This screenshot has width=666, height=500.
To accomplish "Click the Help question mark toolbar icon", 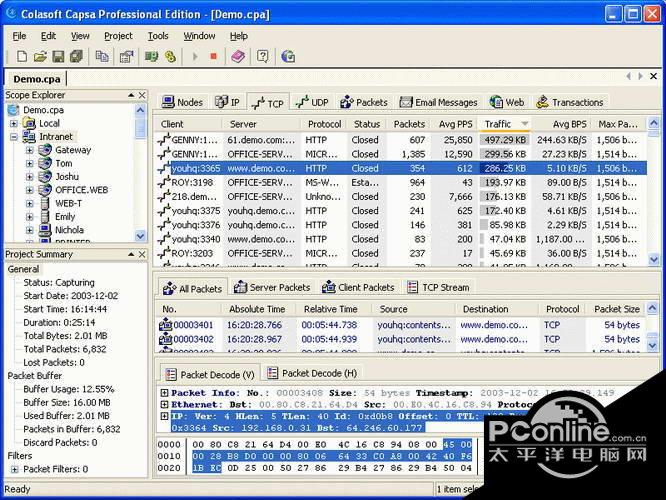I will point(263,56).
